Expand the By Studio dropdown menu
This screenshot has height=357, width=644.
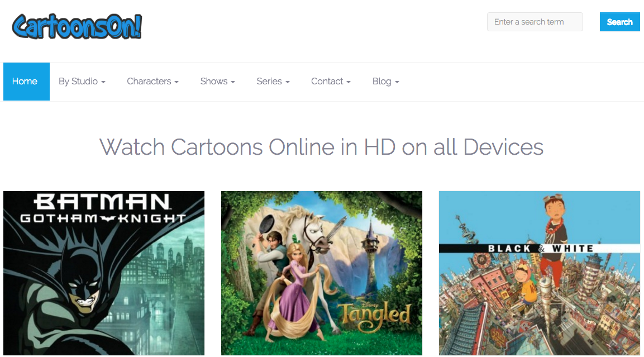tap(82, 82)
